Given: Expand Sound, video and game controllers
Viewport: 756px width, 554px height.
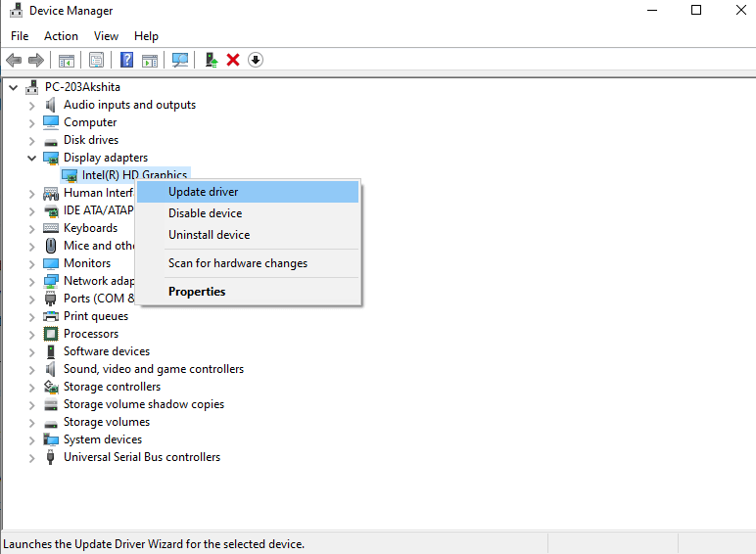Looking at the screenshot, I should [31, 369].
